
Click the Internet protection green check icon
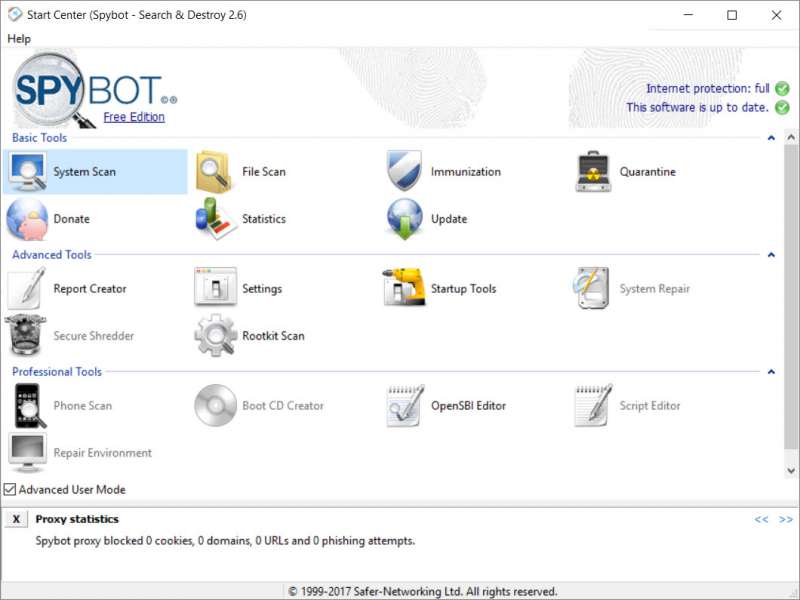point(782,88)
